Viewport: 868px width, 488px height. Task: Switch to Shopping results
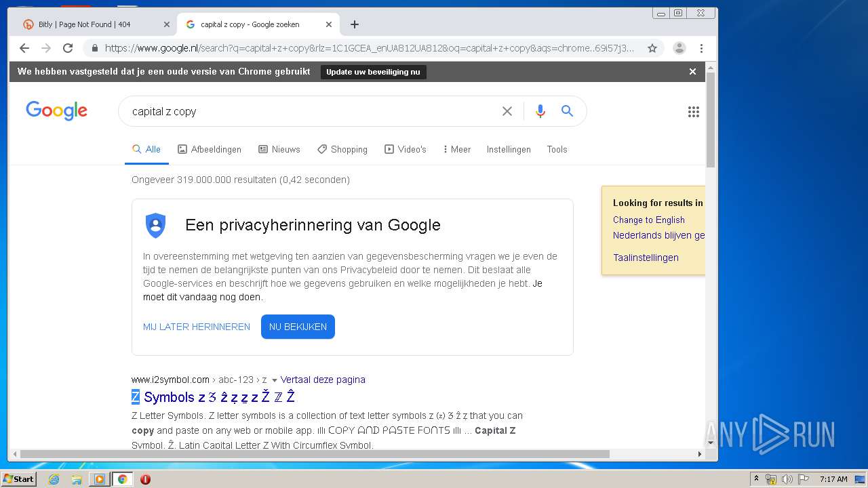click(x=342, y=149)
